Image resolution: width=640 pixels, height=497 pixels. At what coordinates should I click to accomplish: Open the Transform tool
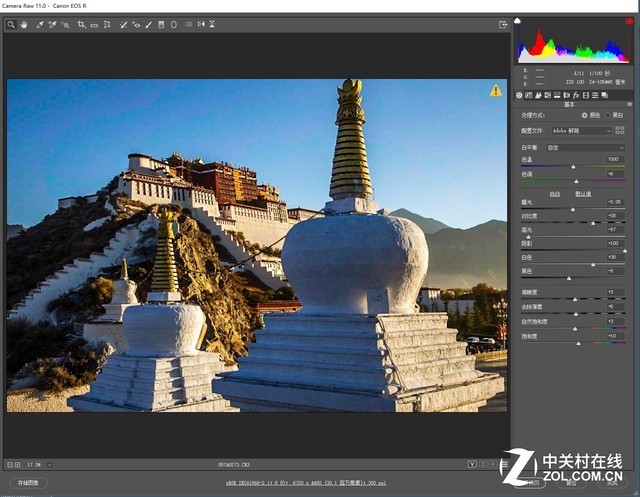[x=107, y=25]
